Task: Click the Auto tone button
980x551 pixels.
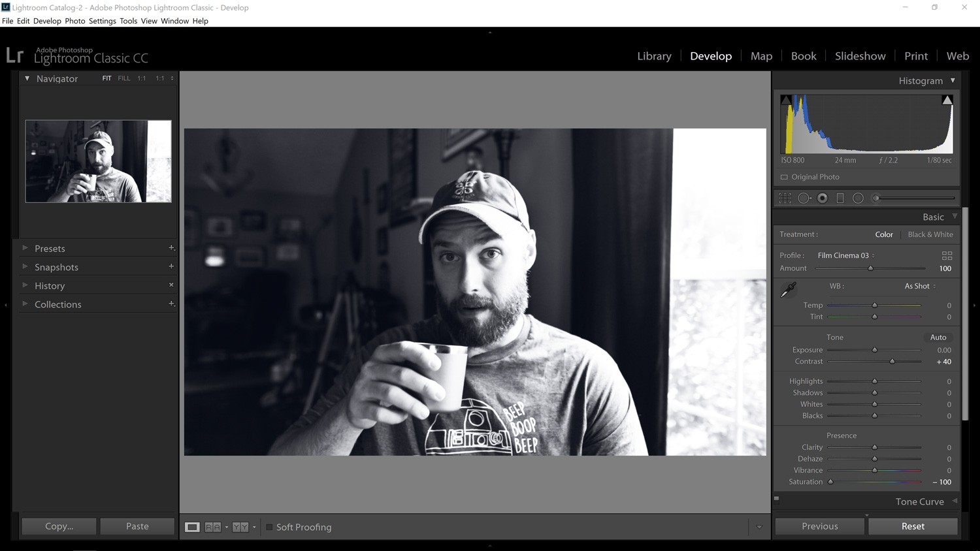Action: pos(938,337)
